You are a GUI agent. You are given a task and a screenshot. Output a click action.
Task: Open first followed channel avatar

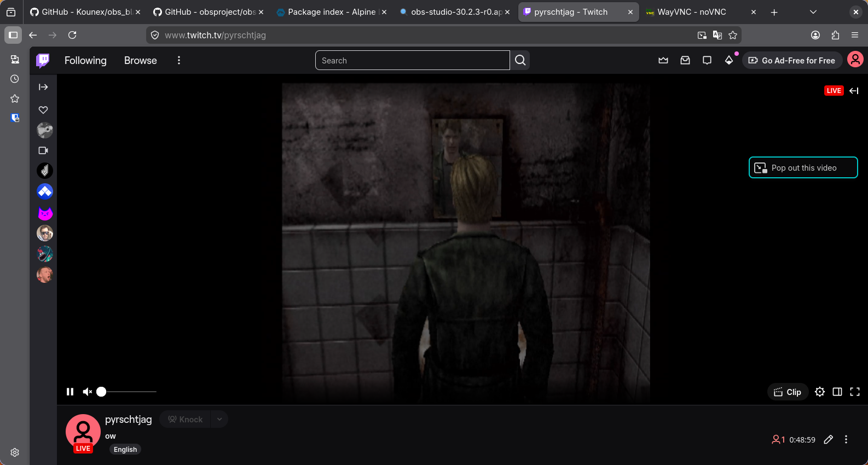pos(45,130)
